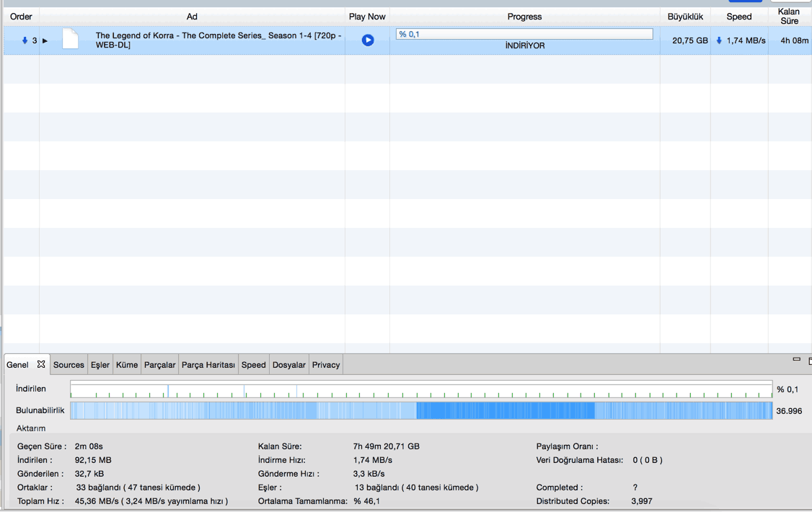812x512 pixels.
Task: Click the Geçen Süre label
Action: [x=41, y=446]
